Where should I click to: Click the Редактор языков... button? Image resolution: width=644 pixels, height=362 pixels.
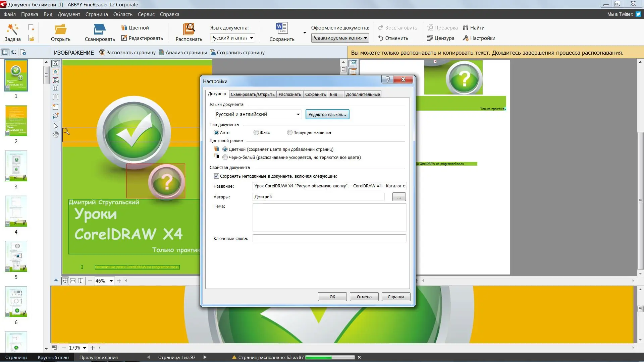click(x=327, y=115)
